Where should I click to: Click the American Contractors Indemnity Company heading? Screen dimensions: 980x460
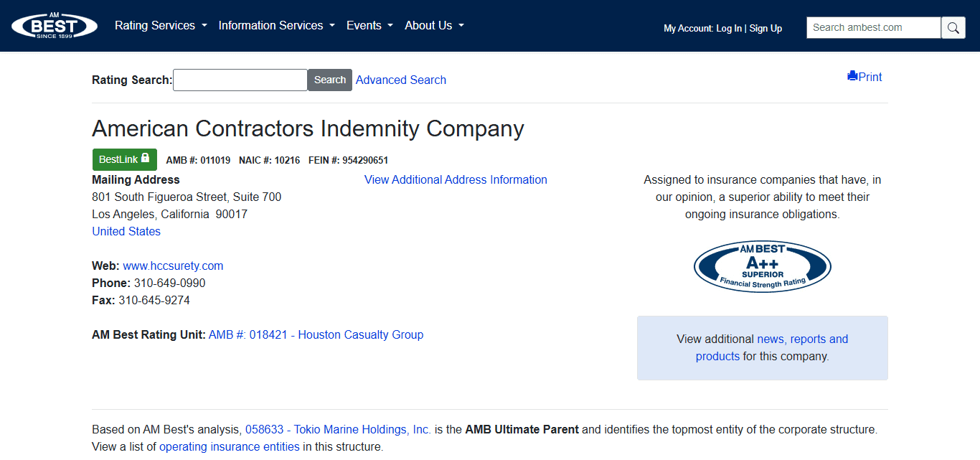(308, 129)
